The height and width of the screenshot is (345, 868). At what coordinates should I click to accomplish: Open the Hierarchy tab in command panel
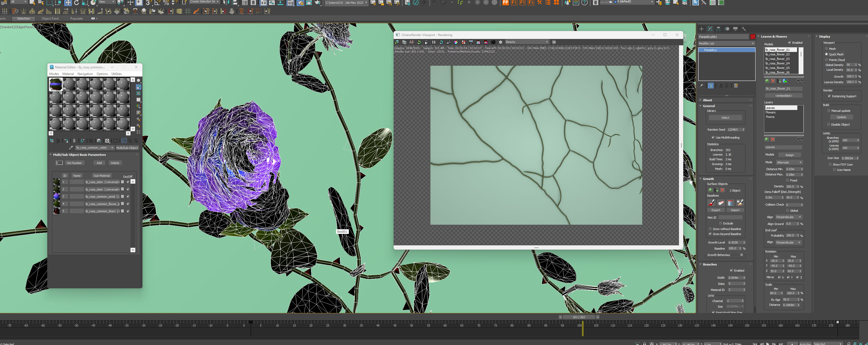[x=718, y=29]
